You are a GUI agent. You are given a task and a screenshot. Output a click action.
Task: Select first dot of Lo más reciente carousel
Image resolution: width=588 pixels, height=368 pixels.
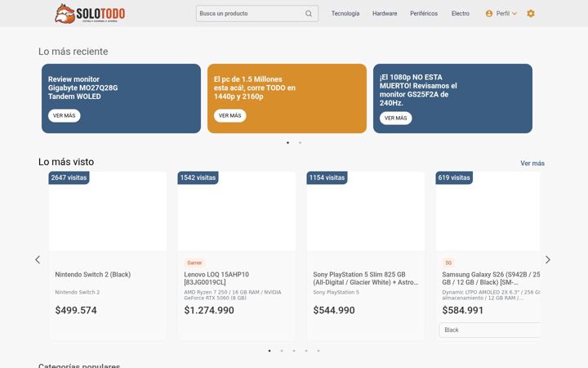tap(287, 142)
